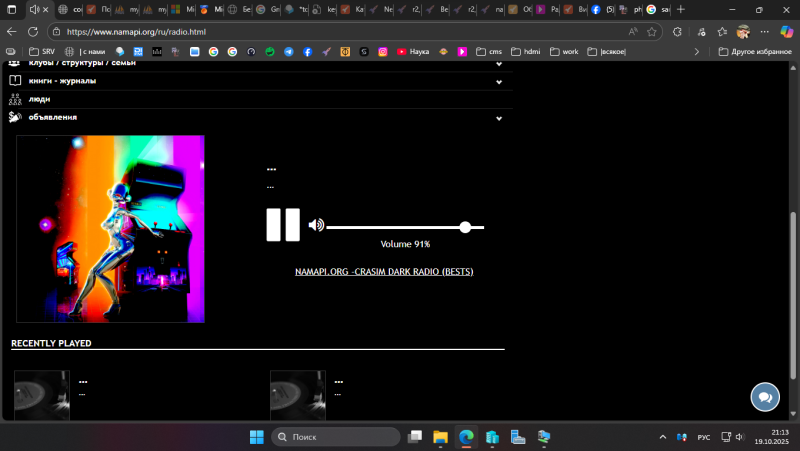Open the Наука bookmark
This screenshot has width=800, height=451.
point(415,51)
